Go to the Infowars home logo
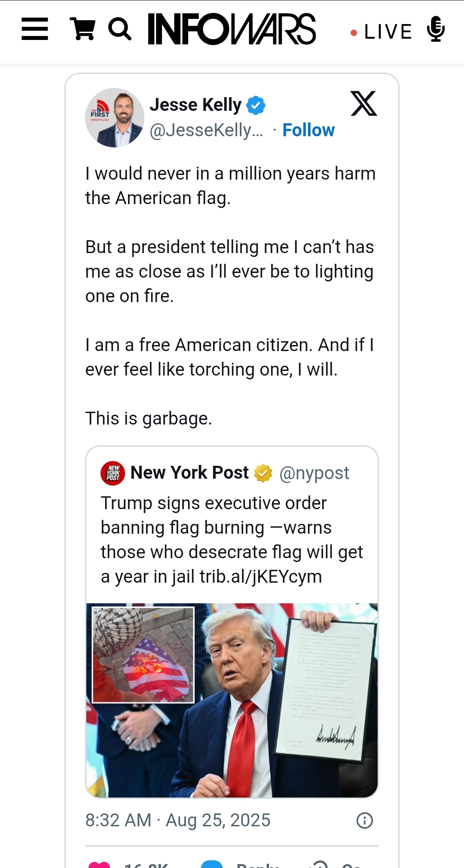 tap(232, 29)
